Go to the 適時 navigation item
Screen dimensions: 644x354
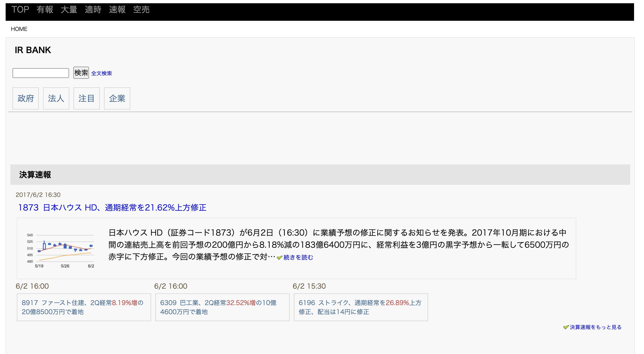pyautogui.click(x=93, y=10)
